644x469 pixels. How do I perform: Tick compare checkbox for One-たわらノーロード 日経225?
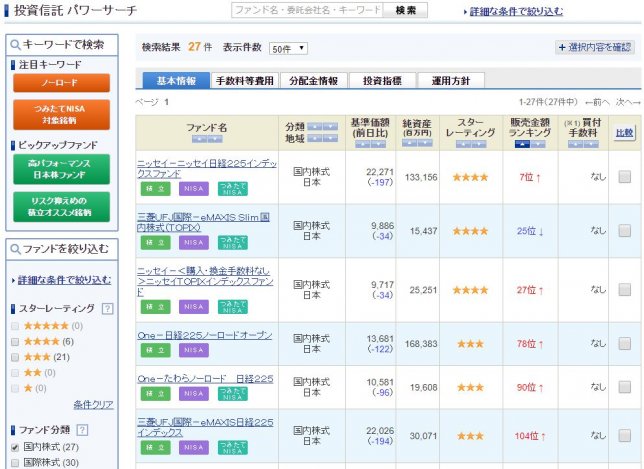625,387
